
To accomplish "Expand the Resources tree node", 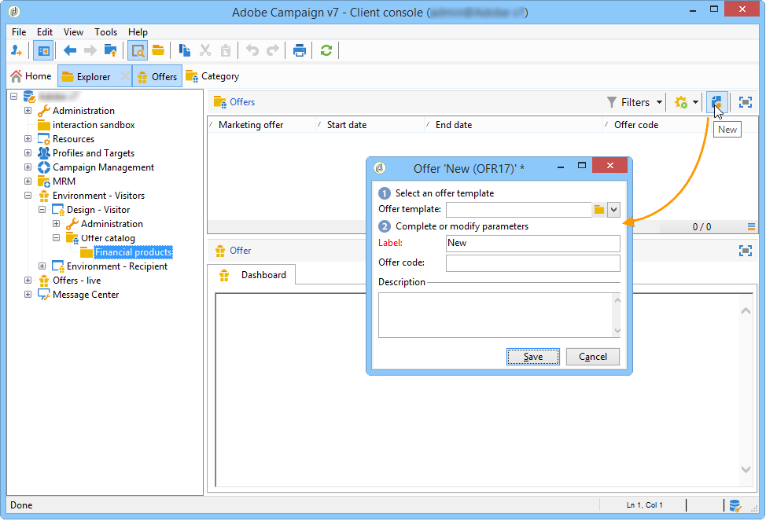I will tap(28, 138).
